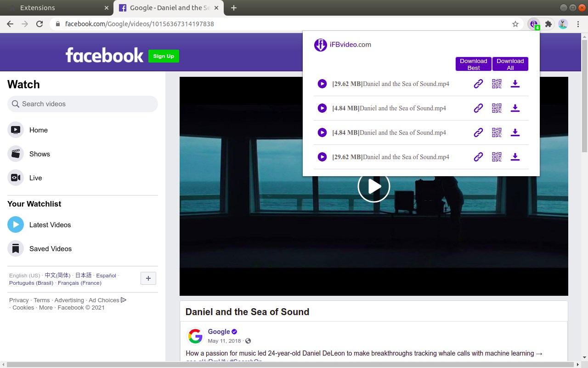Copy link icon in lower 4.84 MB row
Screen dimensions: 588x368
(x=478, y=132)
